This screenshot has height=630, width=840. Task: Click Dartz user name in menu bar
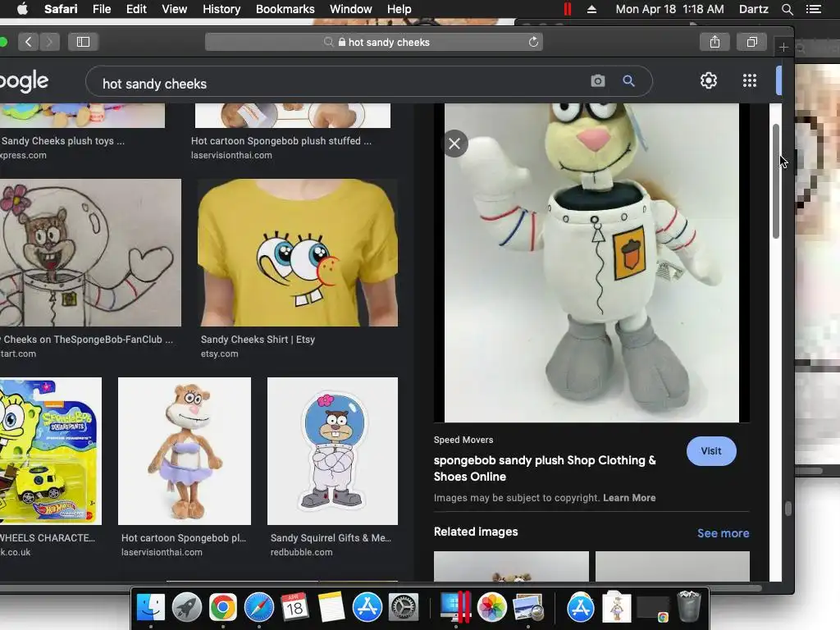point(753,9)
